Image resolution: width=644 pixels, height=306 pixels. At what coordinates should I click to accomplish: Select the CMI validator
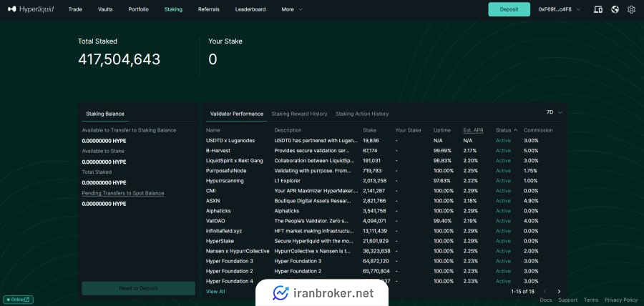tap(210, 191)
